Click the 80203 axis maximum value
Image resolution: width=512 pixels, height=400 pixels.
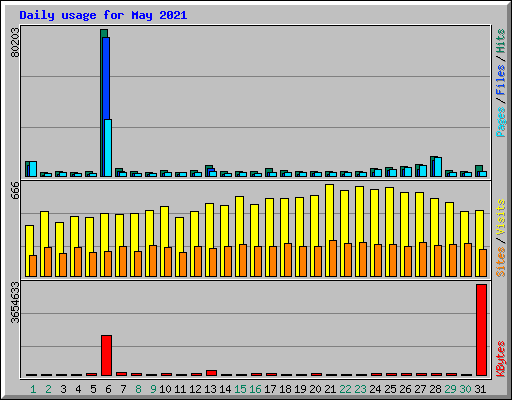coord(15,42)
